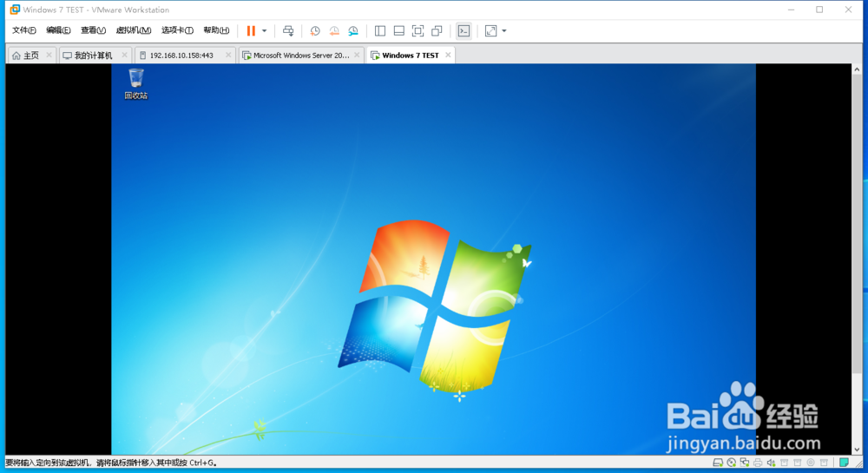Image resolution: width=868 pixels, height=473 pixels.
Task: Revert virtual machine to previous snapshot
Action: 334,31
